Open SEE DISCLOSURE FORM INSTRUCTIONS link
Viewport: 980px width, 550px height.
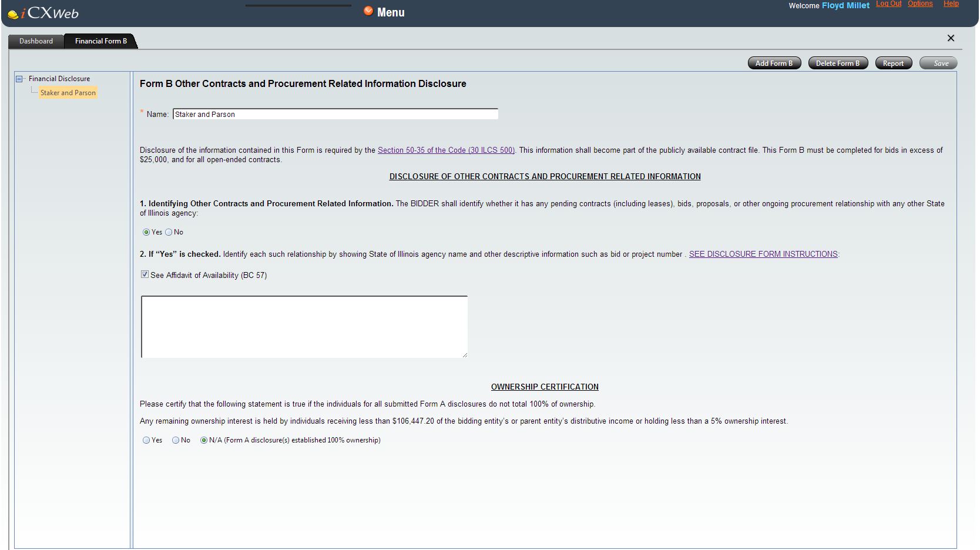(763, 254)
